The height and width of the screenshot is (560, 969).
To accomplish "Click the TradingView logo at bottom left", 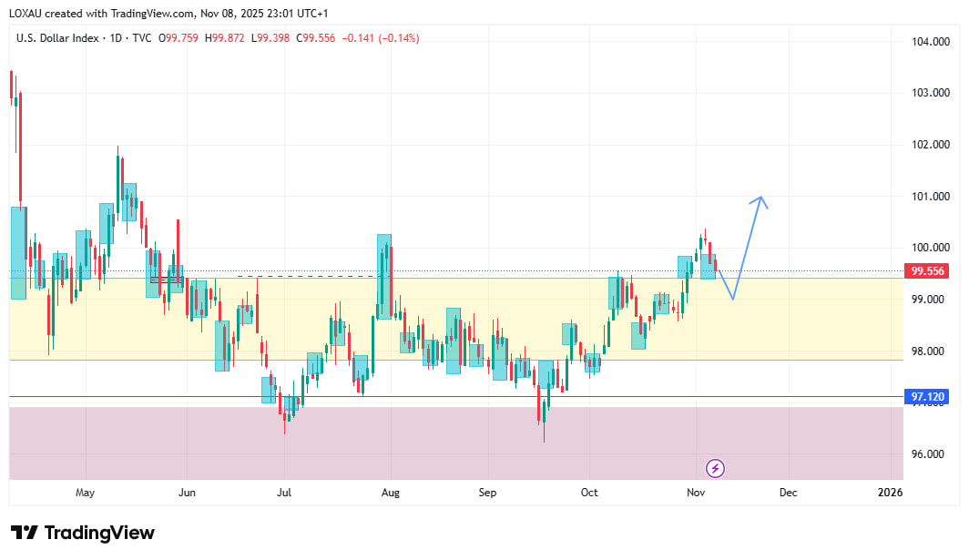I will click(x=83, y=533).
